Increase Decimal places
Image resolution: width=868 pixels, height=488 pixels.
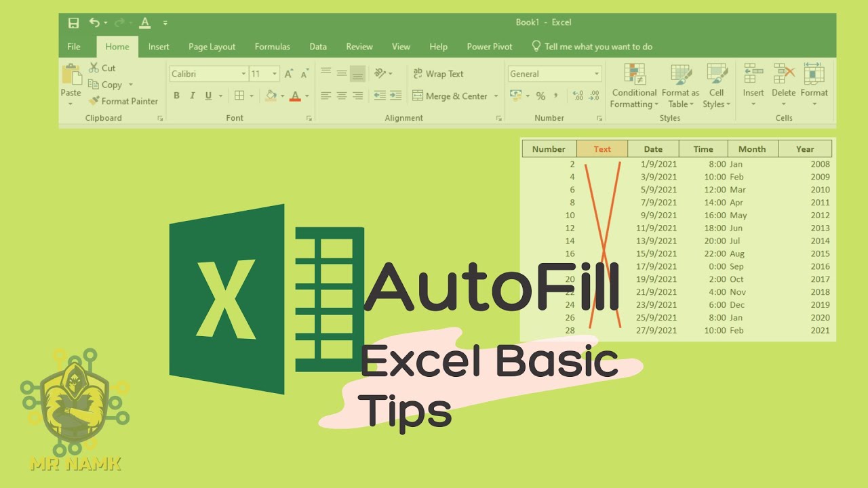(x=578, y=96)
